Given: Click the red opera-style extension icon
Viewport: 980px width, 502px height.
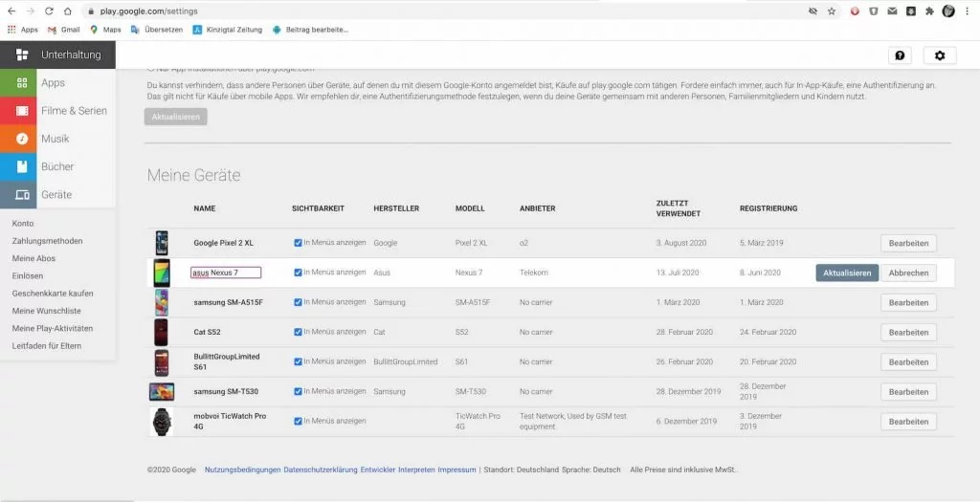Looking at the screenshot, I should pyautogui.click(x=855, y=11).
